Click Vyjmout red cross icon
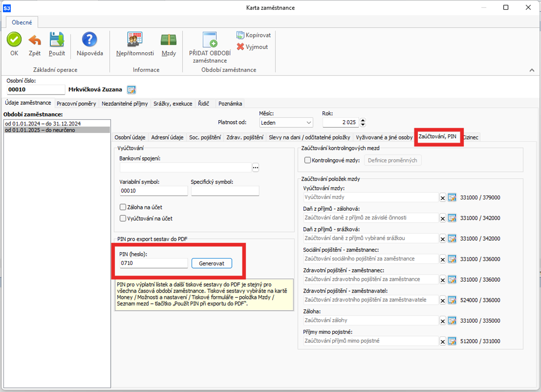The width and height of the screenshot is (541, 392). coord(240,47)
